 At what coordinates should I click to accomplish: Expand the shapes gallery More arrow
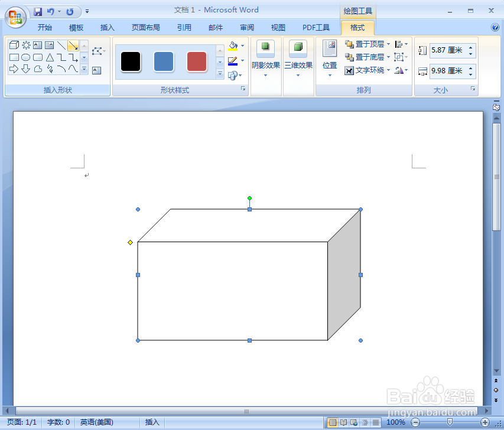[84, 69]
